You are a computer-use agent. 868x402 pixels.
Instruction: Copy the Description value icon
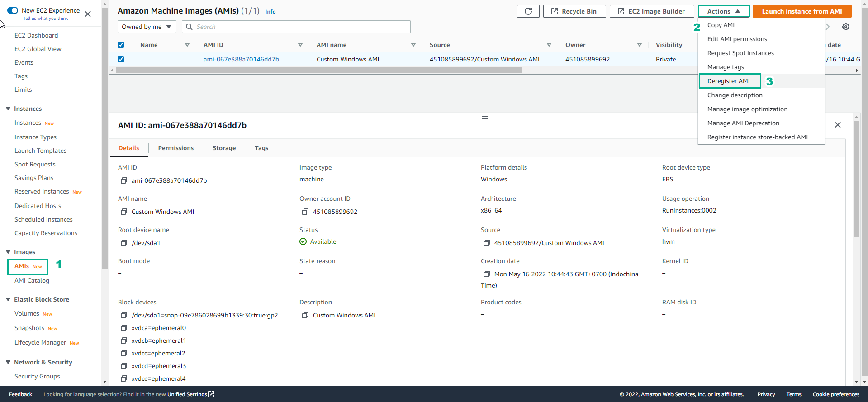pos(305,315)
